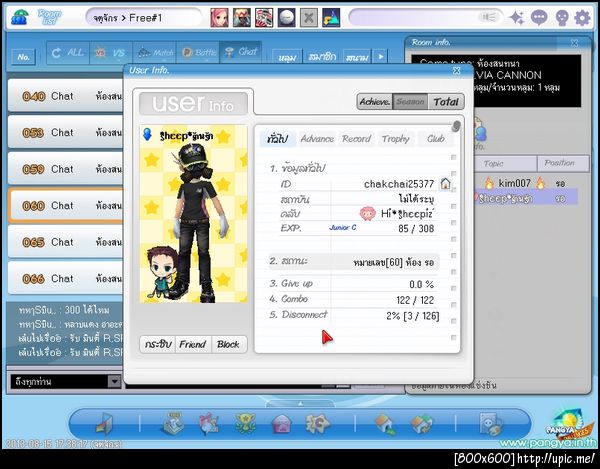
Task: Click the blue mountain course icon
Action: coord(331,18)
